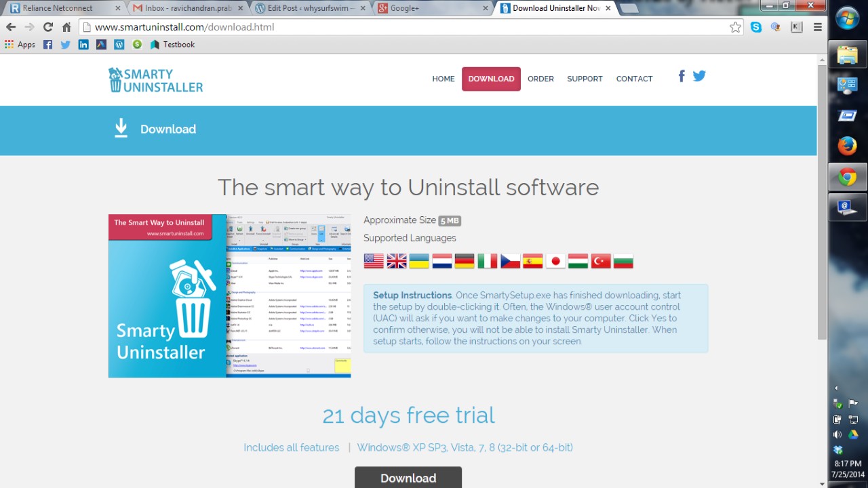The height and width of the screenshot is (488, 868).
Task: Launch Firefox from the taskbar
Action: 847,146
